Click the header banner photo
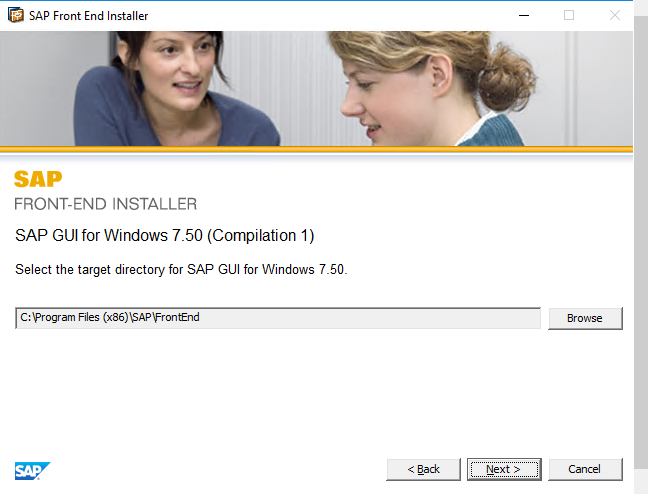This screenshot has width=648, height=494. pyautogui.click(x=316, y=88)
